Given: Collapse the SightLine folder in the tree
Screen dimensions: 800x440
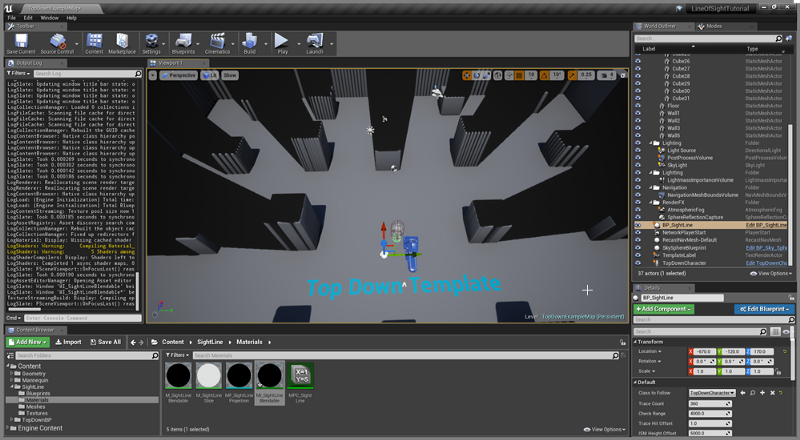Looking at the screenshot, I should click(x=11, y=387).
